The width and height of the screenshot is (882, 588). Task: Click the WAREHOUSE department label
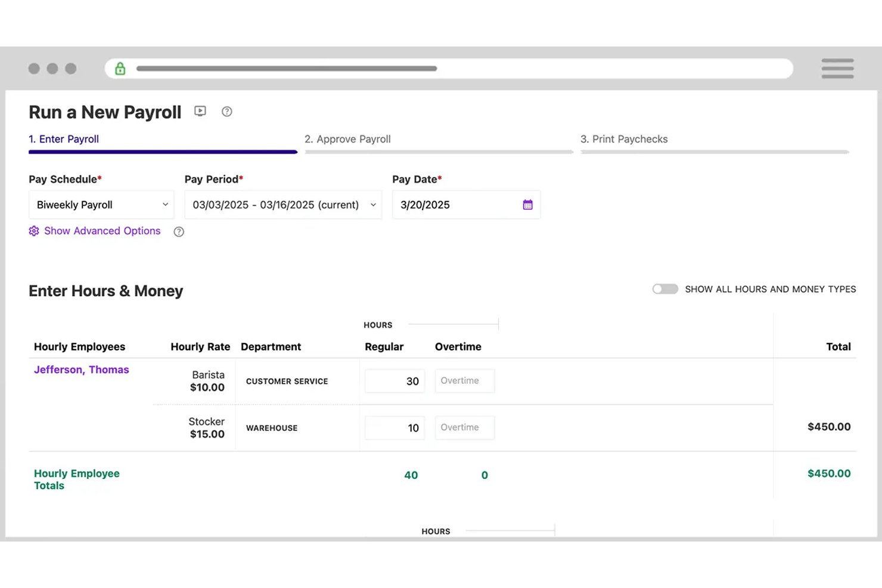coord(272,428)
